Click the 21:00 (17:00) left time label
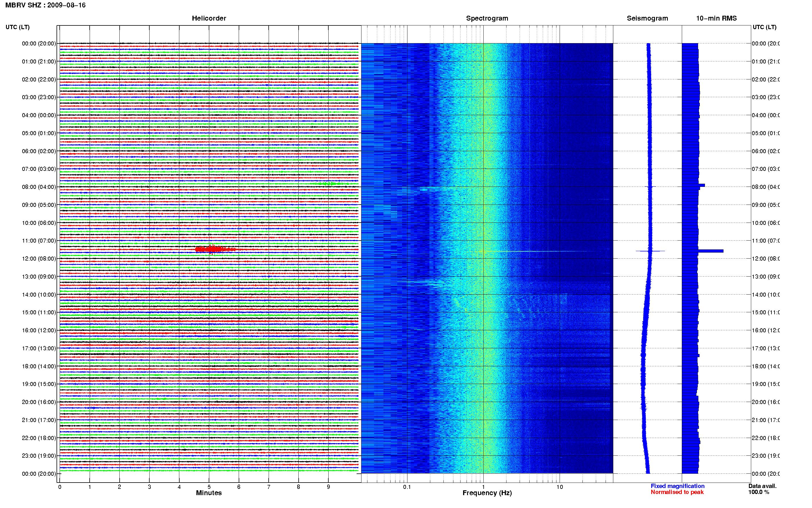The width and height of the screenshot is (812, 508). (x=39, y=420)
